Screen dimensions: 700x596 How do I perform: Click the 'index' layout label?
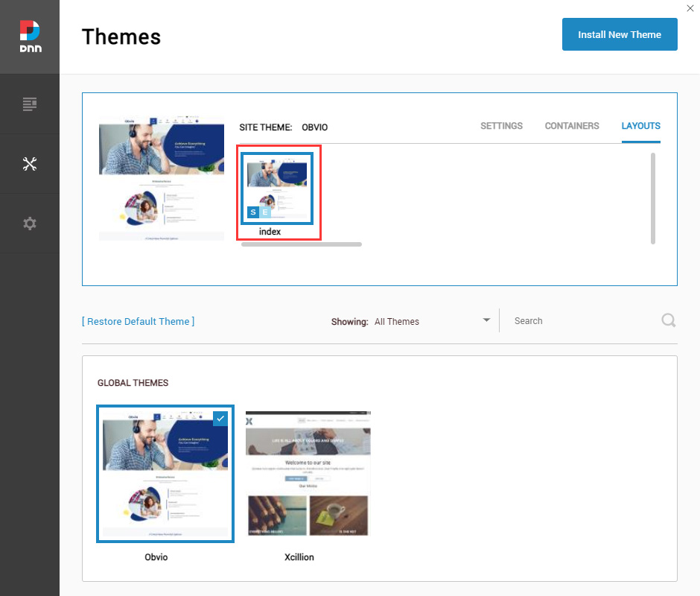point(270,232)
